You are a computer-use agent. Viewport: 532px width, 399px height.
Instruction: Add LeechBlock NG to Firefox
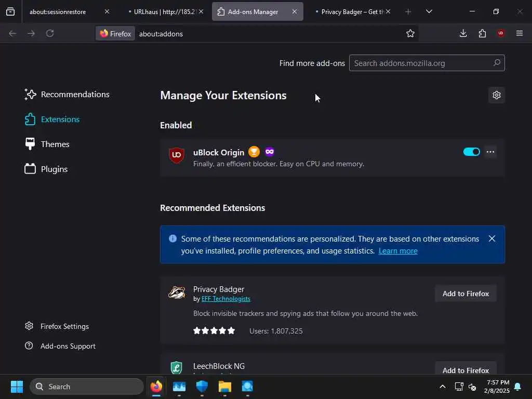coord(465,369)
